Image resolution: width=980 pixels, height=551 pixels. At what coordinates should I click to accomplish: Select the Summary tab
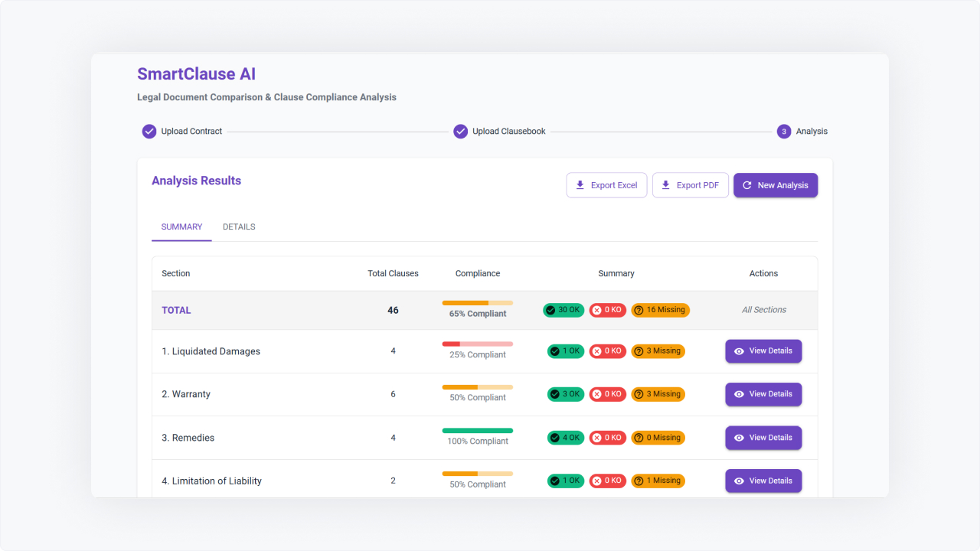pos(181,227)
